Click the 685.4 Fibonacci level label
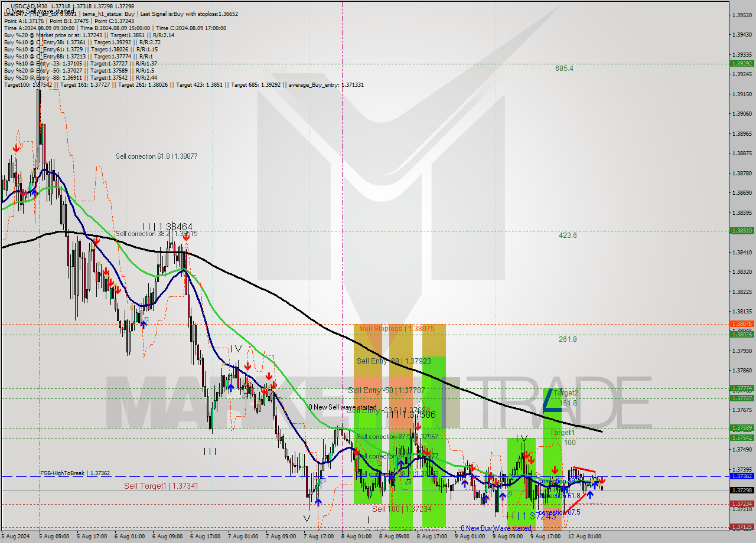 [x=564, y=68]
